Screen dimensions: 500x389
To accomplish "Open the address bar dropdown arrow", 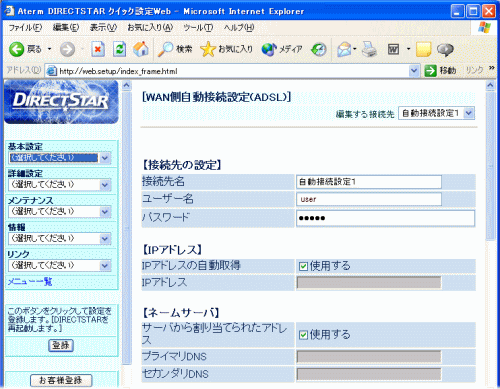I will click(x=414, y=71).
